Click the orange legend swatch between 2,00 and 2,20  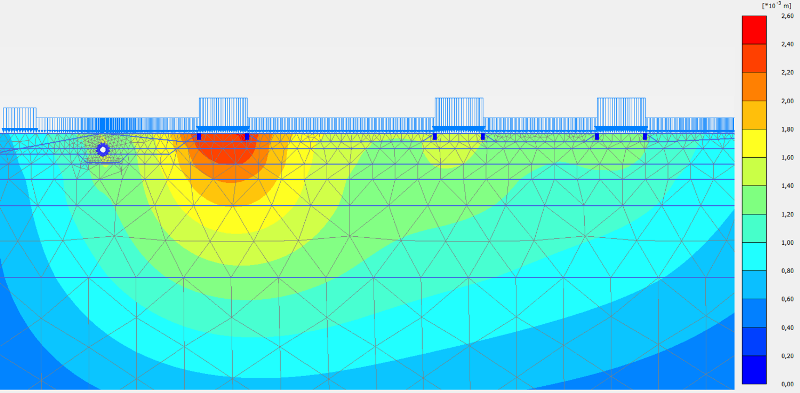tap(754, 86)
